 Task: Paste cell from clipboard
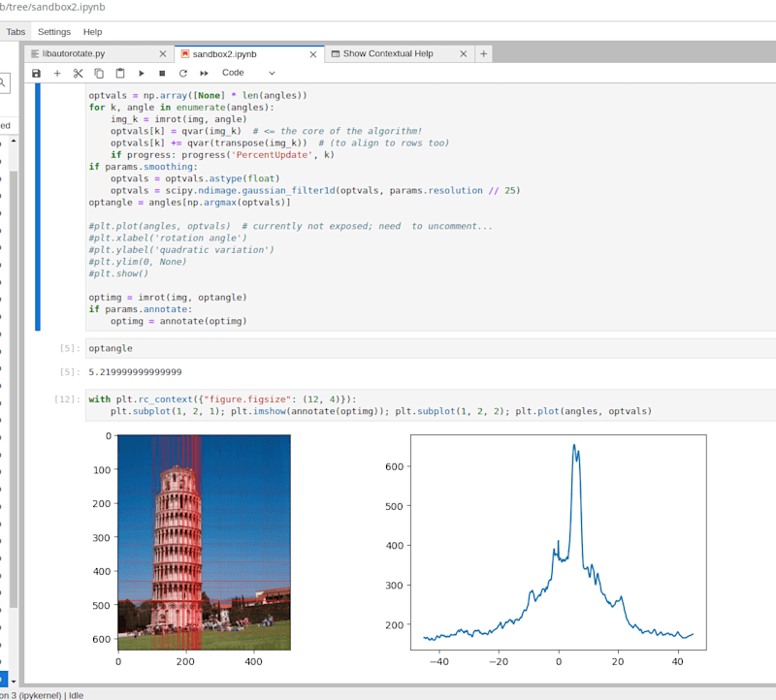click(119, 74)
